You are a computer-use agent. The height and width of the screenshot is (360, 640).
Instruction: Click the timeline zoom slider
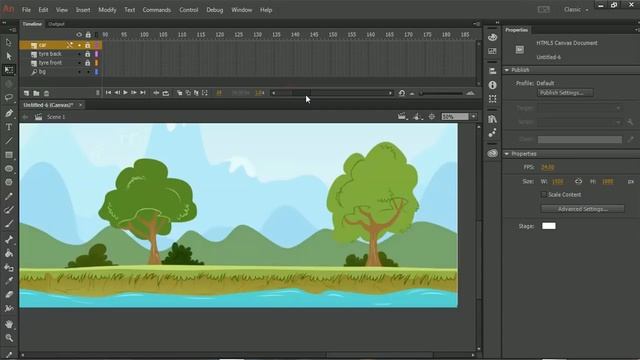tap(441, 93)
